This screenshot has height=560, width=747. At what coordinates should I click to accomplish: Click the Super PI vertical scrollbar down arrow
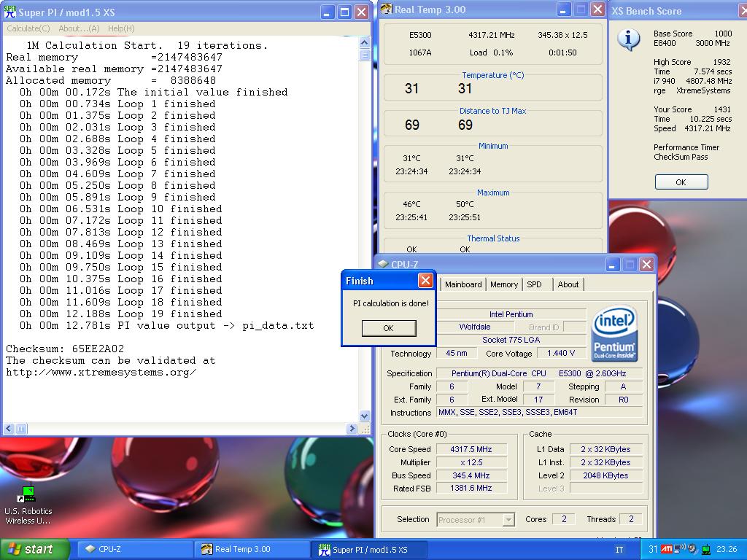pyautogui.click(x=365, y=416)
